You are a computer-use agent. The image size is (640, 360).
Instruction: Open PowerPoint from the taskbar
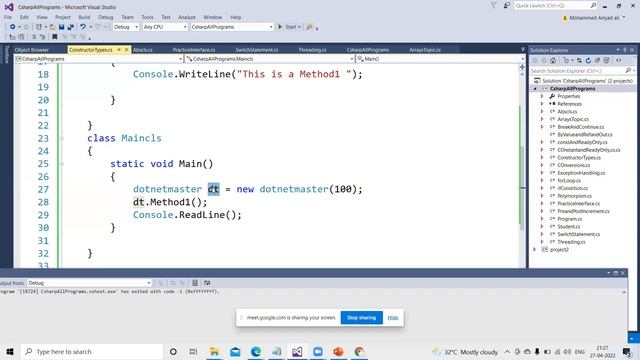338,351
